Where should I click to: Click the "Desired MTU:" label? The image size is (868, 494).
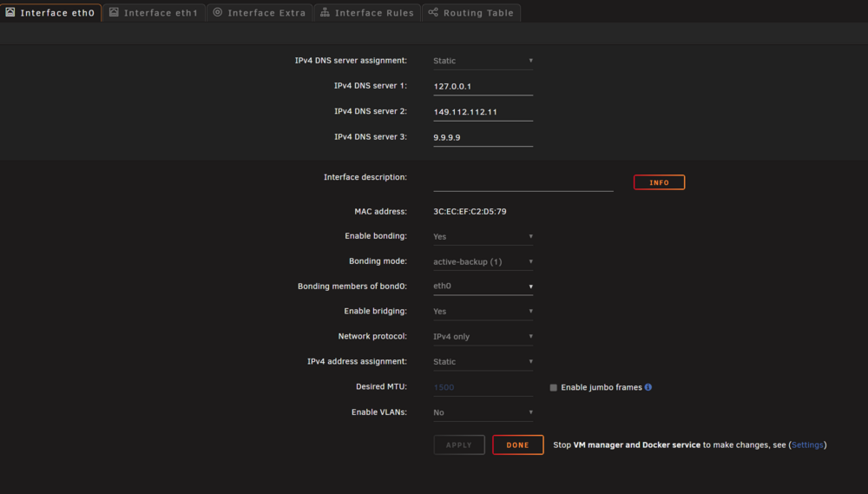click(381, 386)
